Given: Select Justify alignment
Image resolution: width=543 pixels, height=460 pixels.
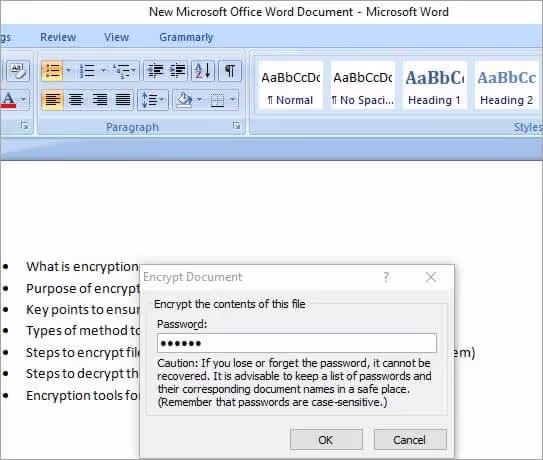Looking at the screenshot, I should [x=123, y=100].
